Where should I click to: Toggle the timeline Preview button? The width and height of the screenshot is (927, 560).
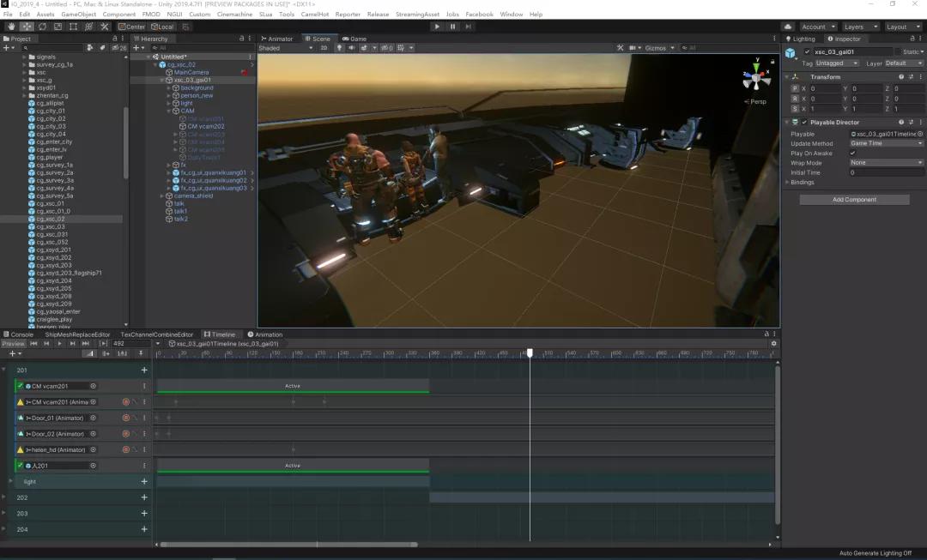tap(13, 343)
